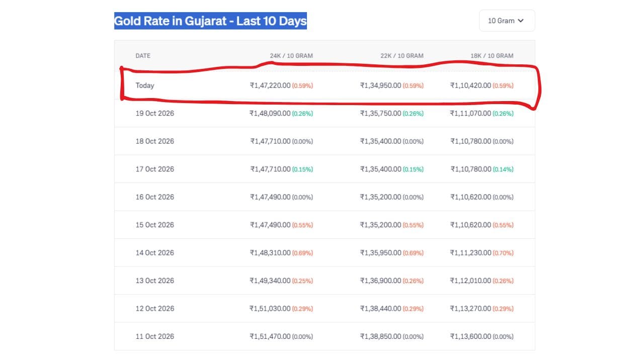This screenshot has height=362, width=644.
Task: Click the 11 Oct 2026 date cell
Action: coord(155,336)
